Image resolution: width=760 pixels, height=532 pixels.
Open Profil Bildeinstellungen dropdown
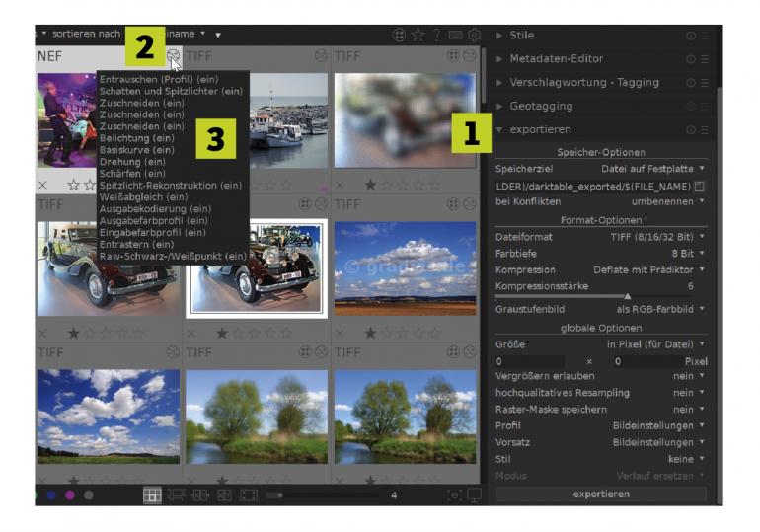click(600, 425)
